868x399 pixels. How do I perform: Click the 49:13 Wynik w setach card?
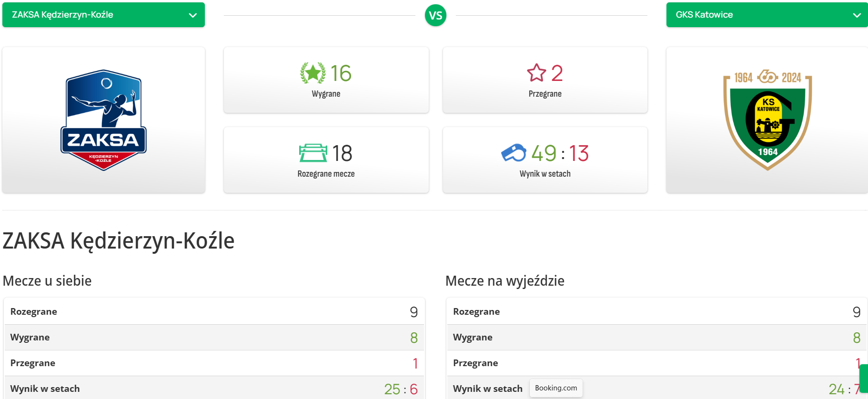(x=545, y=160)
